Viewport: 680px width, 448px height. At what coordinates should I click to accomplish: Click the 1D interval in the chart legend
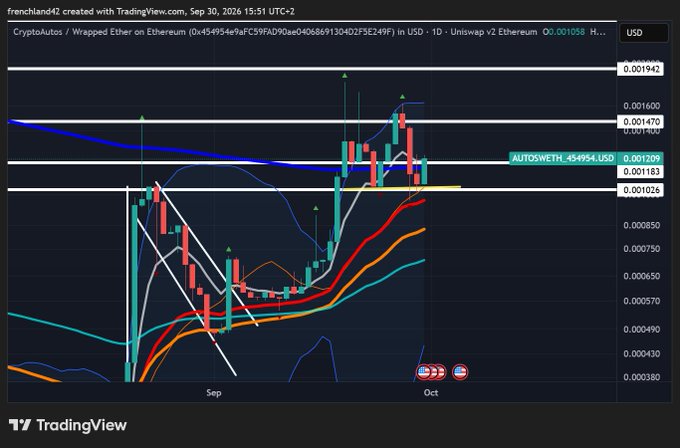pyautogui.click(x=437, y=32)
